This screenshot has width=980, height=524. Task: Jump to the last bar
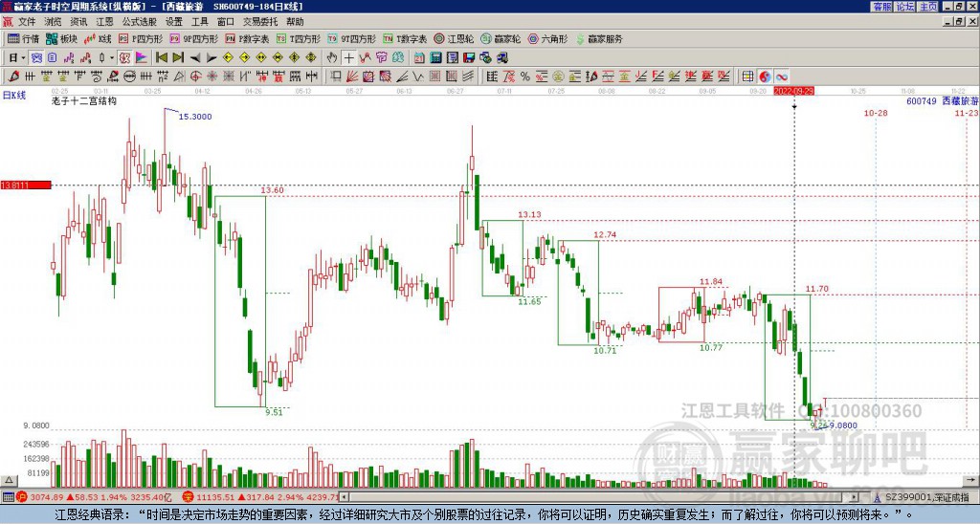click(178, 58)
